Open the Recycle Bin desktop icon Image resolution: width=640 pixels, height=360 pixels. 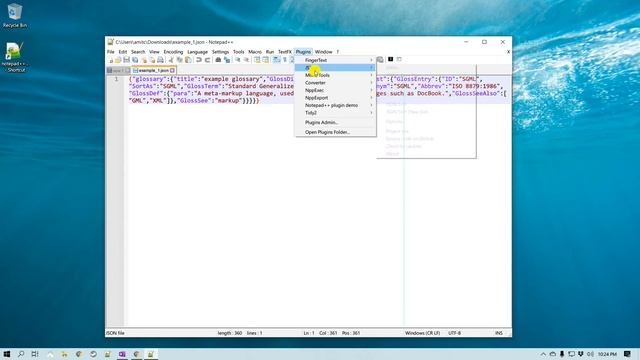click(x=15, y=16)
